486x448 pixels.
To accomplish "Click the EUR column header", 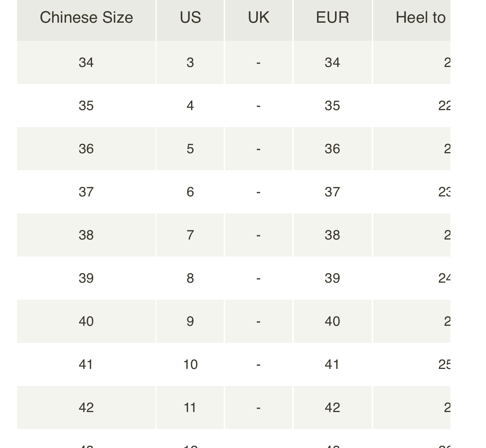I will 332,18.
